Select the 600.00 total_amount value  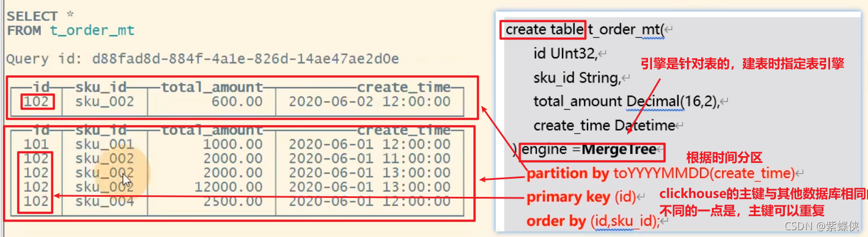(x=237, y=102)
